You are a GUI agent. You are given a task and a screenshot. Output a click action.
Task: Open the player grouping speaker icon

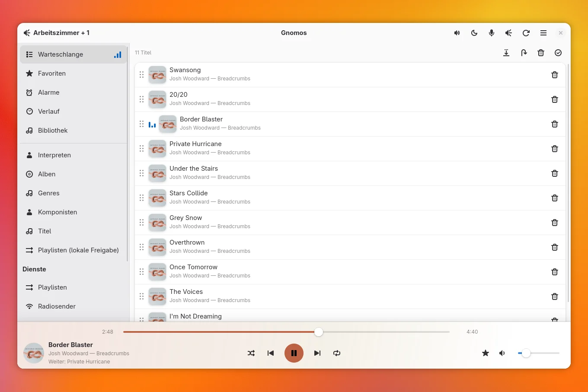click(509, 33)
